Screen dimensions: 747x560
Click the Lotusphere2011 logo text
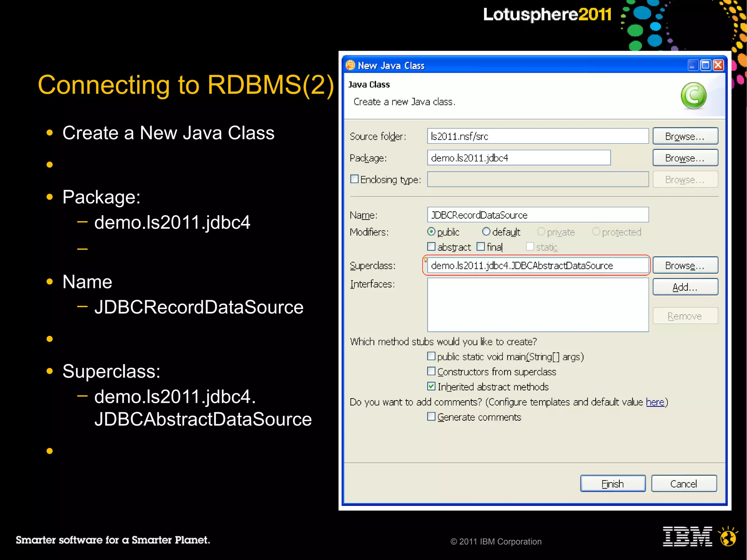point(547,15)
